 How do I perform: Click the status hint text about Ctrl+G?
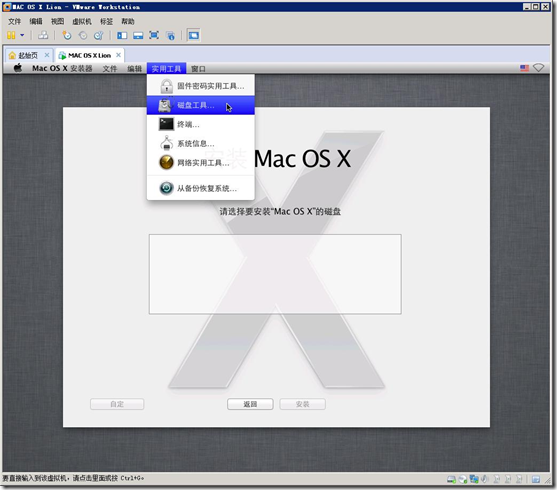tap(73, 478)
